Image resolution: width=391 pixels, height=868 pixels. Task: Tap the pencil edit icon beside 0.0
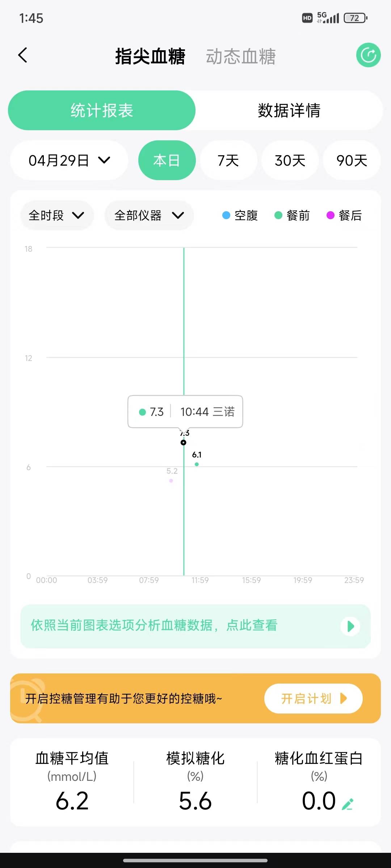(348, 804)
